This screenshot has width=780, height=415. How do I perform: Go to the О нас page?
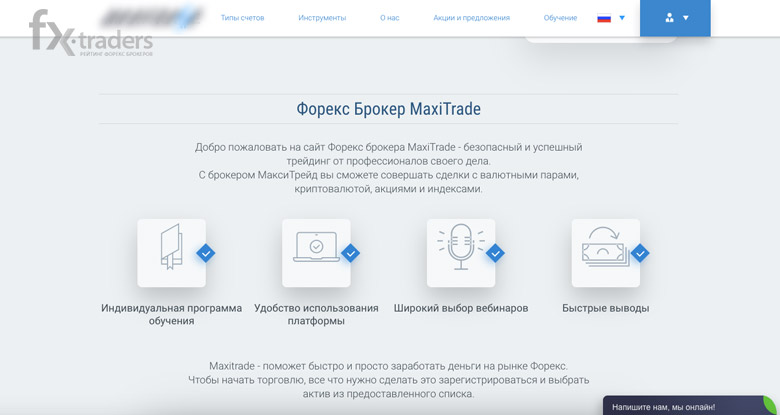tap(390, 18)
